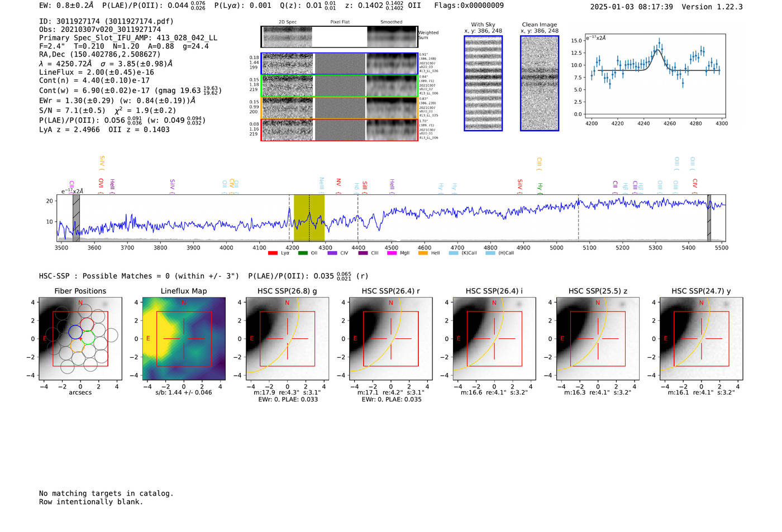This screenshot has height=532, width=782.
Task: Click the 'Smoothed' column header
Action: point(391,22)
